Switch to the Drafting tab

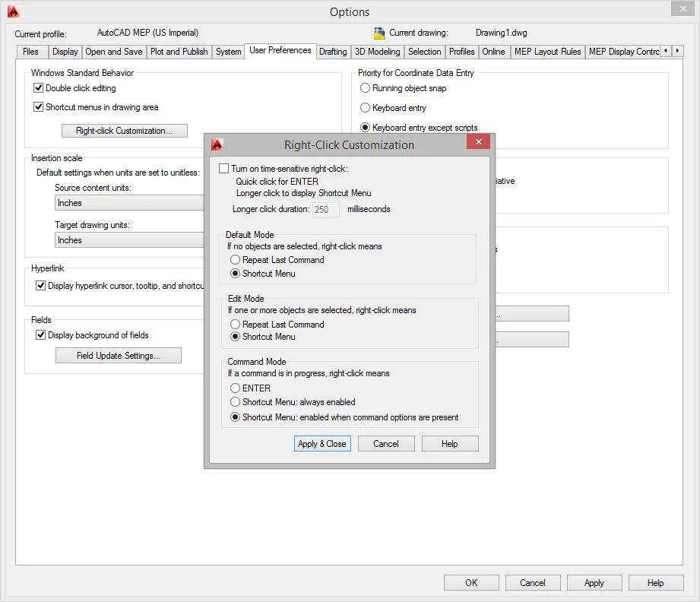pos(333,52)
